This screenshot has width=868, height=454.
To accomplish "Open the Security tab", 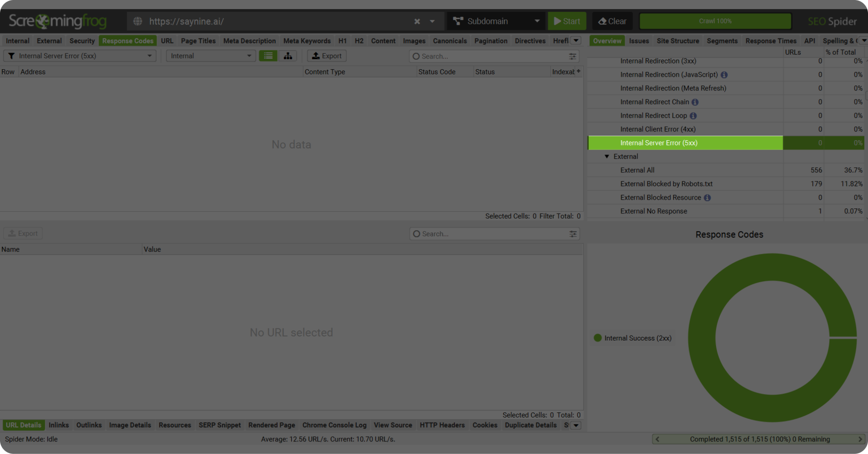I will coord(82,41).
